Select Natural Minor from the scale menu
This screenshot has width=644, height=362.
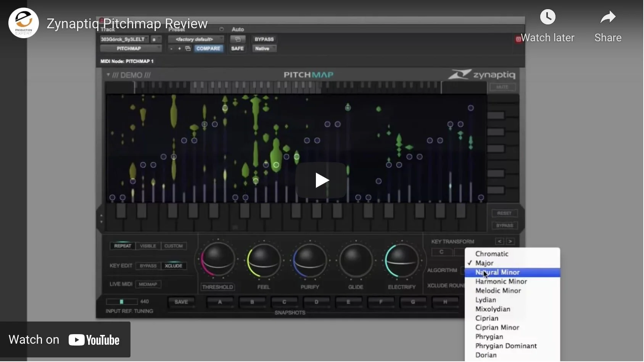tap(512, 272)
